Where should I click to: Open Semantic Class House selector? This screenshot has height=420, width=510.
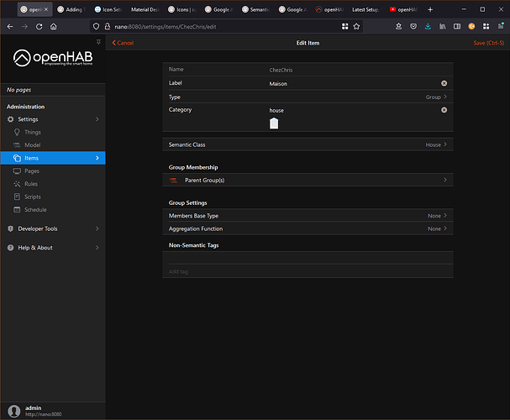click(308, 144)
